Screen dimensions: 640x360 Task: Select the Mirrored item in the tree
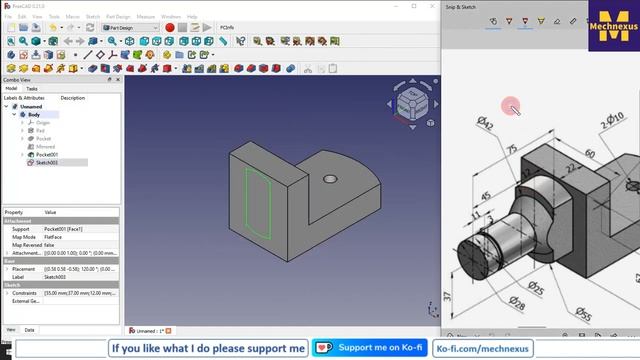(x=45, y=147)
